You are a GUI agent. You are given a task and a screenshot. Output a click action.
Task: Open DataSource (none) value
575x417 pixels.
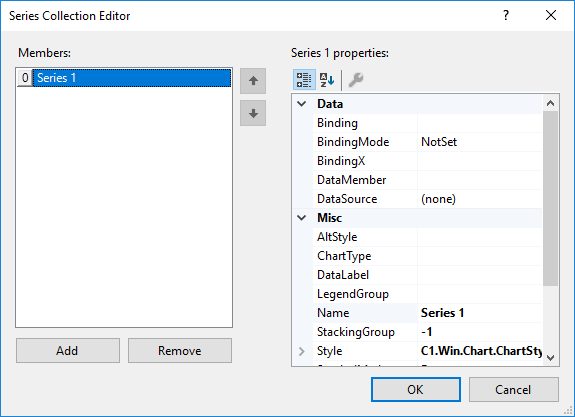point(480,199)
